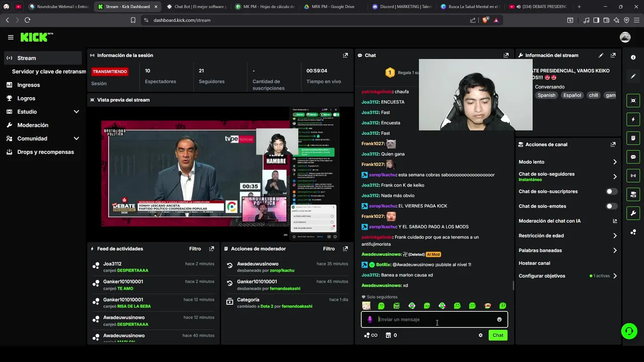Screen dimensions: 644x362
Task: Click Brave Shields lion icon
Action: pos(485,20)
